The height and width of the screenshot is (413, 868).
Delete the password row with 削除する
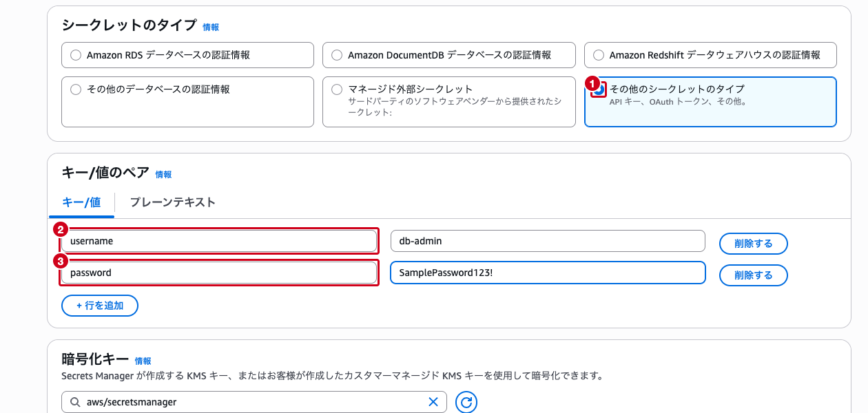tap(754, 275)
